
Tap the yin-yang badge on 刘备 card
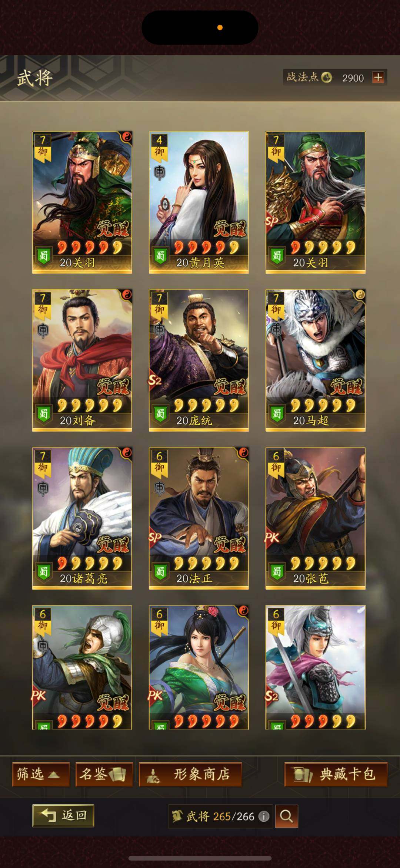click(x=127, y=295)
